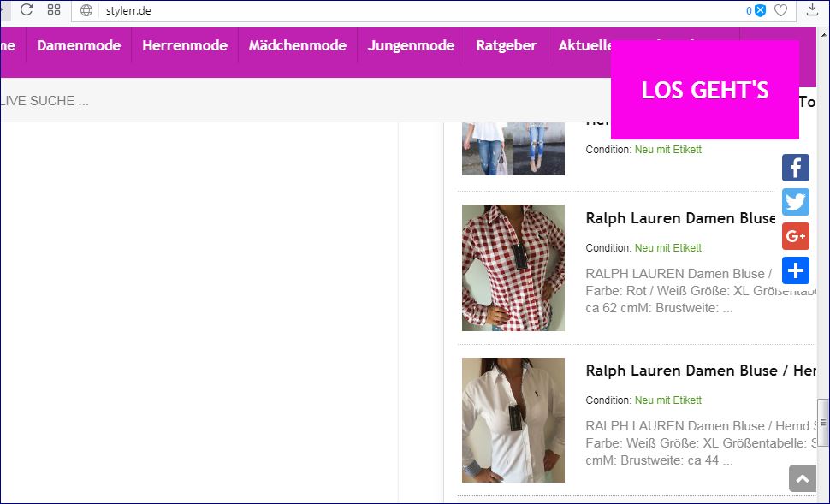
Task: Open the Ralph Lauren Damen Bluse / Hemd title
Action: pos(701,371)
